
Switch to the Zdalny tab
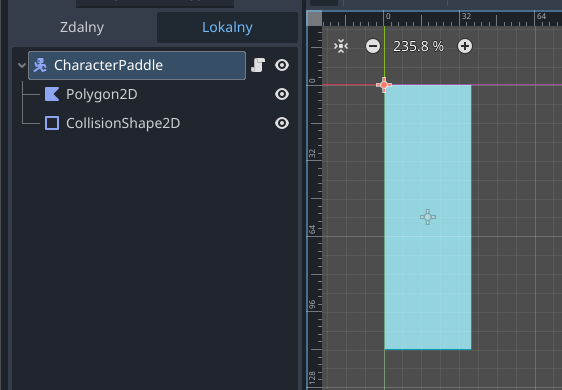pyautogui.click(x=82, y=27)
